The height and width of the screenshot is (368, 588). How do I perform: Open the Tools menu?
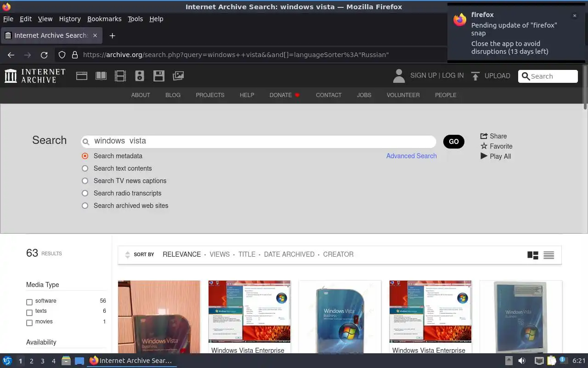point(136,19)
